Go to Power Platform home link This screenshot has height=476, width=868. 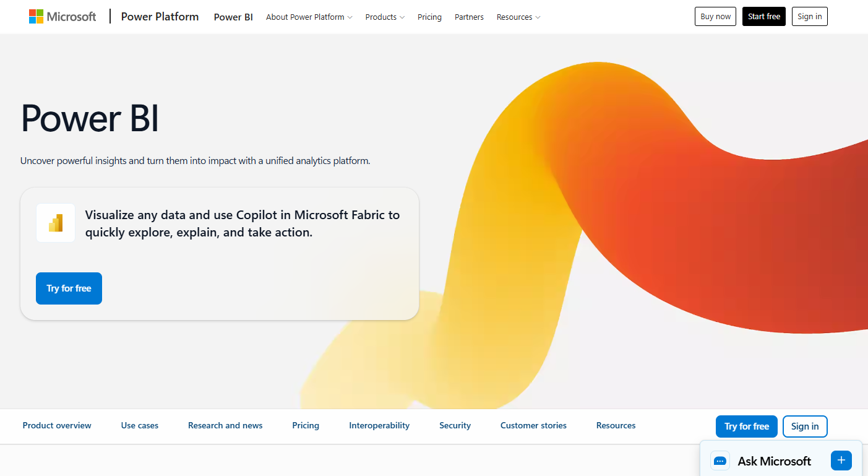(160, 17)
